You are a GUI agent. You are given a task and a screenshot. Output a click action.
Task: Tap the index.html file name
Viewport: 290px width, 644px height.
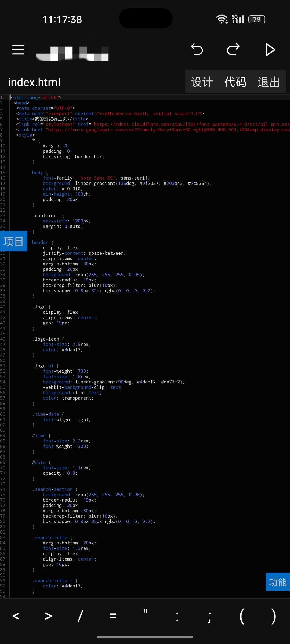tap(34, 82)
